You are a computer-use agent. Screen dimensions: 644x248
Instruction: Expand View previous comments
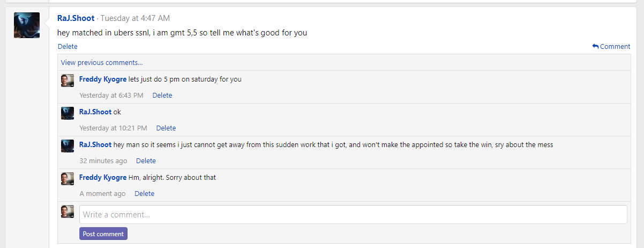click(x=102, y=62)
